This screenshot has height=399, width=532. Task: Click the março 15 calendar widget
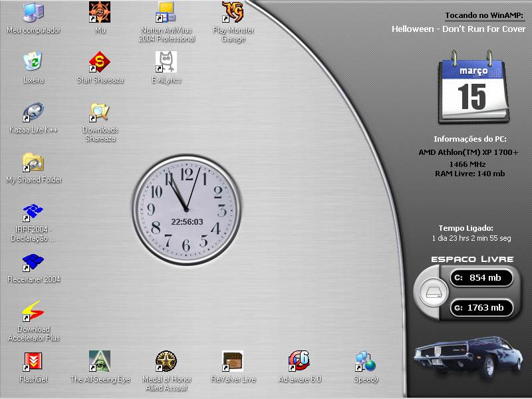tap(473, 88)
